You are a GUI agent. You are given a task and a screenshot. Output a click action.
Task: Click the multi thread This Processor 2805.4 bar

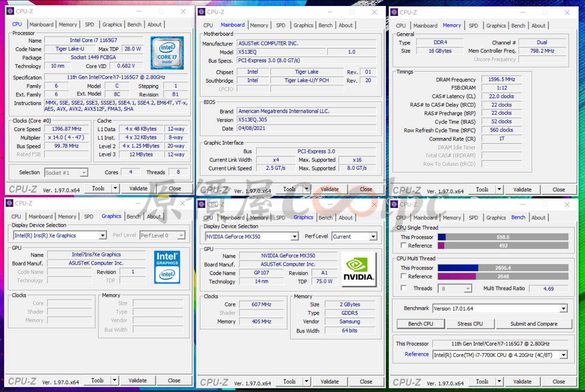503,268
